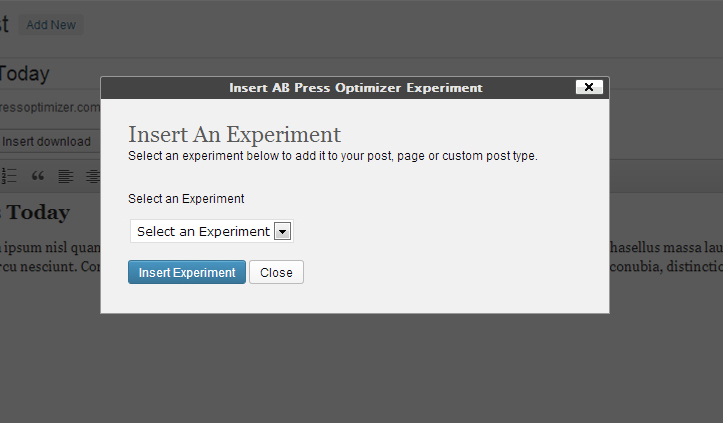Click the Add New button behind dialog

[x=51, y=25]
